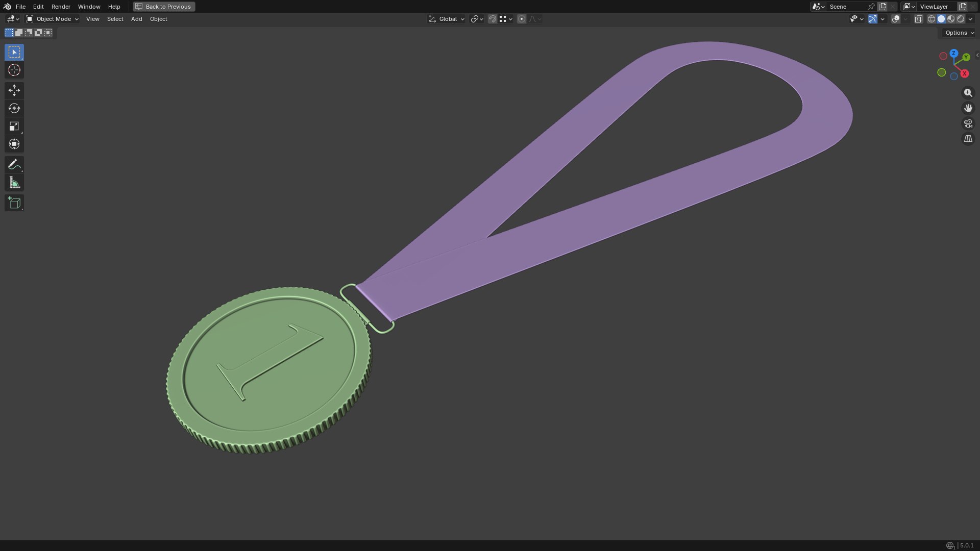
Task: Toggle X-ray mode
Action: coord(918,19)
